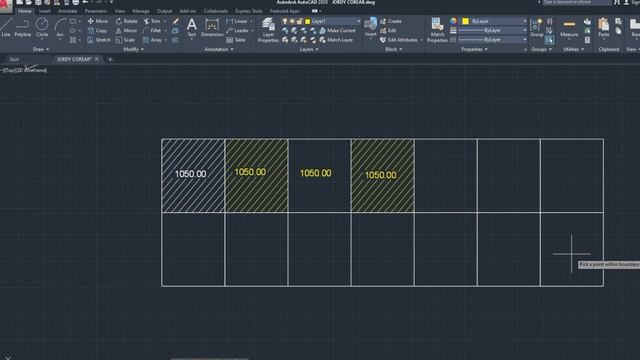Click Create block button

click(391, 21)
